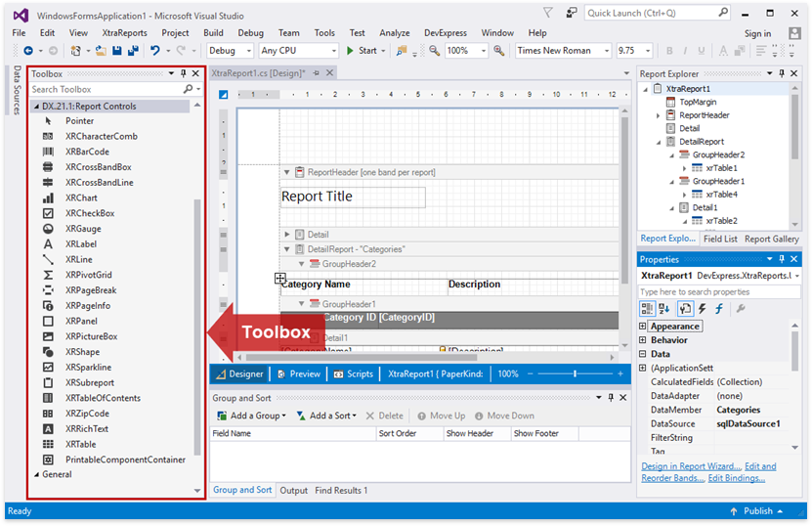Click the designer zoom slider handle
This screenshot has width=812, height=526.
[575, 374]
